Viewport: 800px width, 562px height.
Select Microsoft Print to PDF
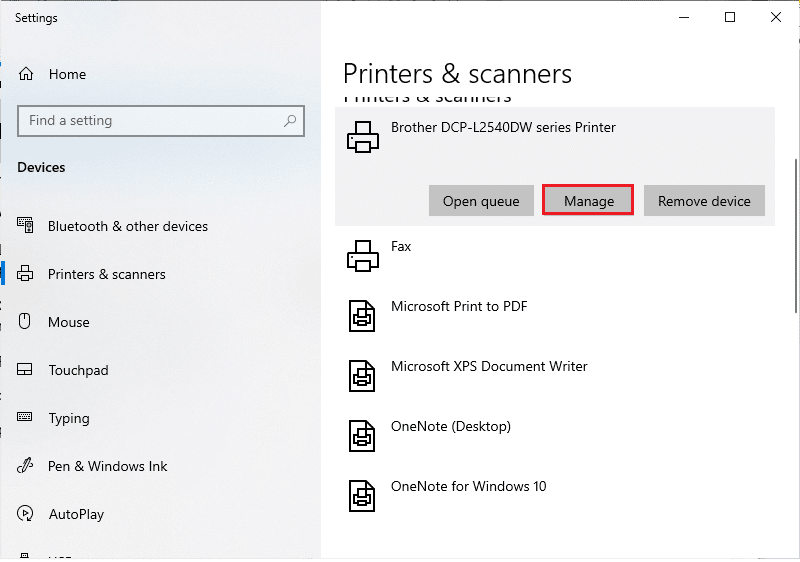tap(555, 316)
